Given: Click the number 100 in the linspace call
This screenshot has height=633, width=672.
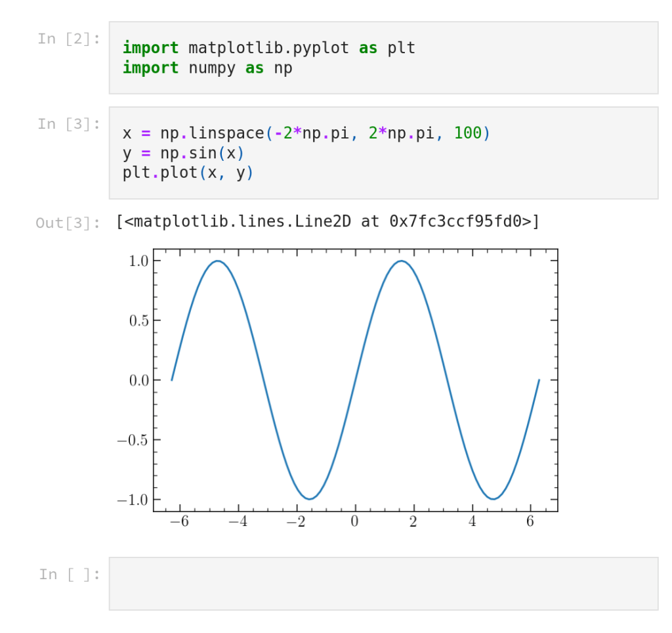Looking at the screenshot, I should click(x=468, y=133).
